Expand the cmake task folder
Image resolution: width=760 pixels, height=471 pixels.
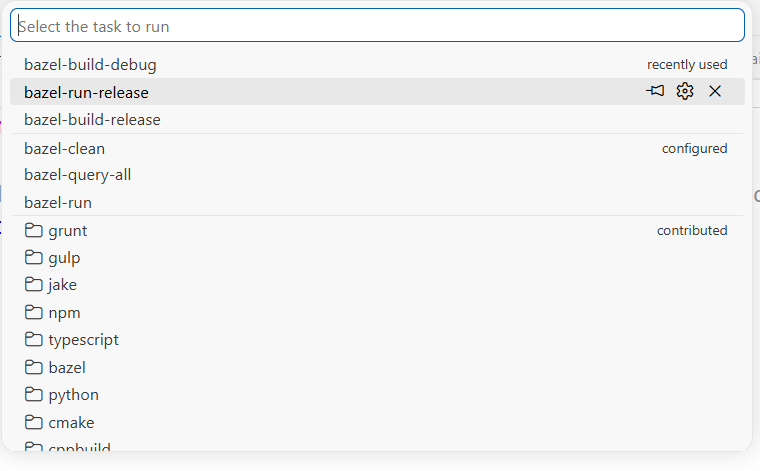point(377,422)
